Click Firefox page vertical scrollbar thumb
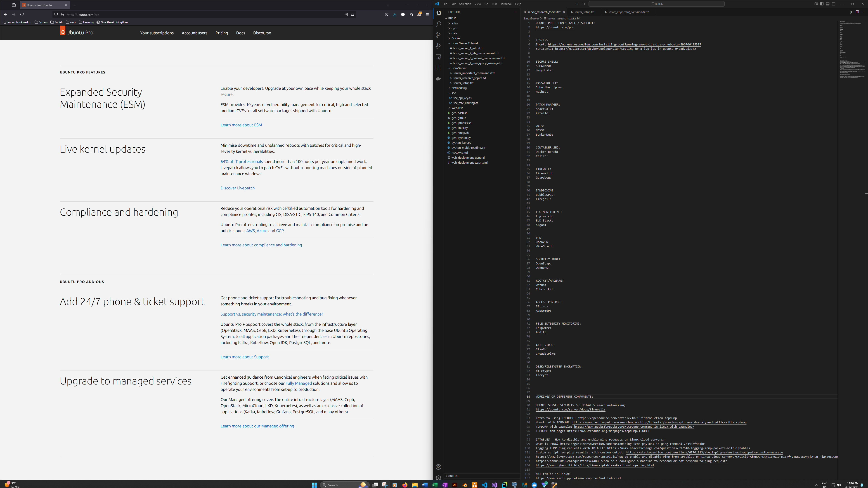 point(432,192)
